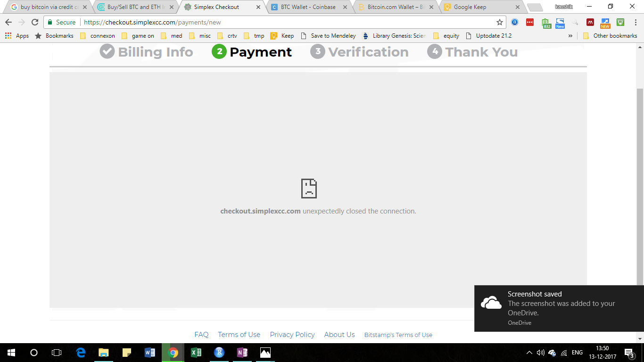Go back using the browser back arrow
This screenshot has height=362, width=644.
pyautogui.click(x=8, y=22)
